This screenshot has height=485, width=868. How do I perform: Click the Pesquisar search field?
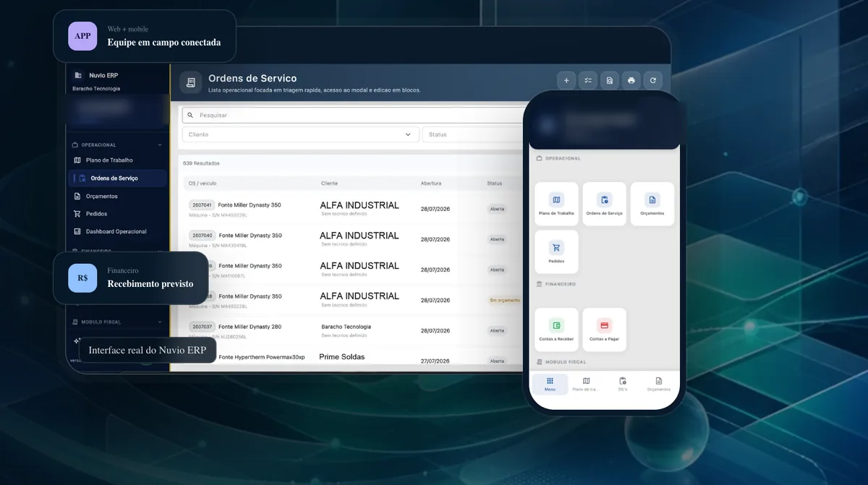[352, 115]
